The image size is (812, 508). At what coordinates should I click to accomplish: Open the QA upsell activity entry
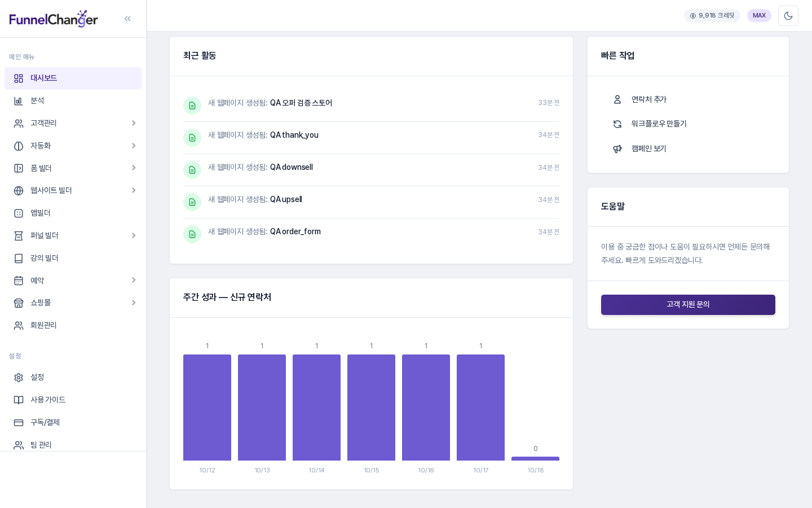tap(371, 202)
